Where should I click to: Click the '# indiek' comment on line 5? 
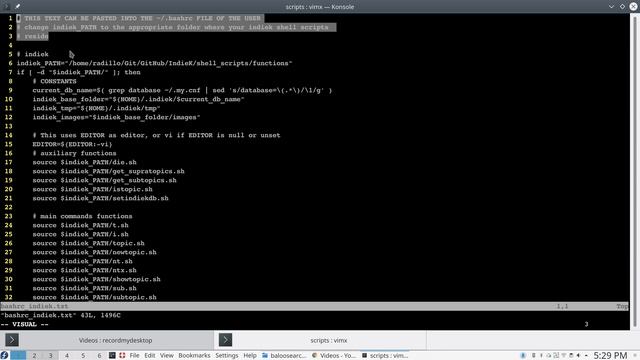tap(33, 54)
